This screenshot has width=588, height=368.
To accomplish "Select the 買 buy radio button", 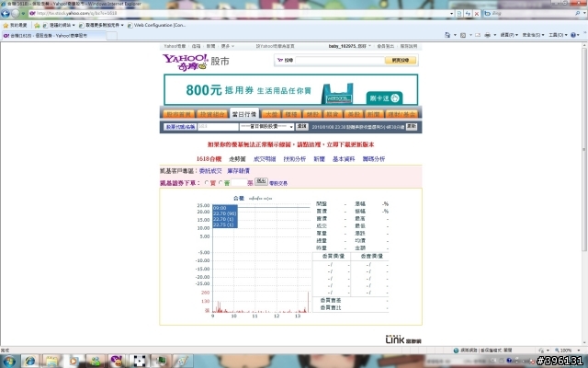I will (206, 183).
